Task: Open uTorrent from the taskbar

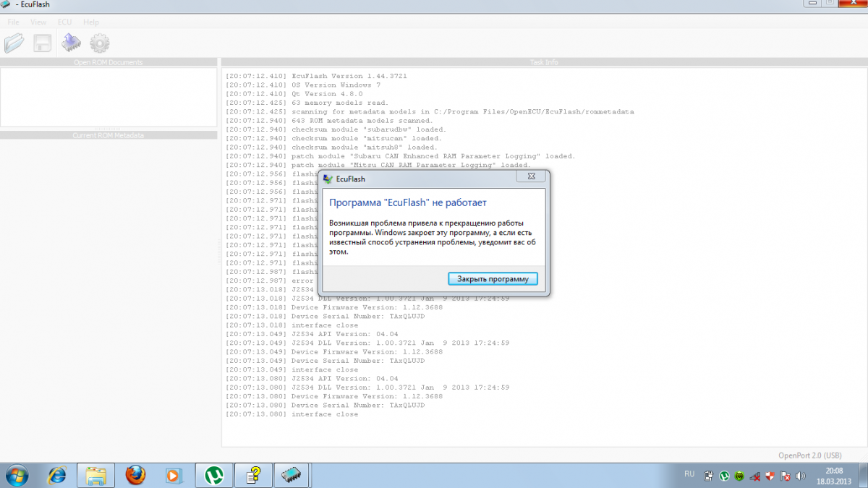Action: (213, 475)
